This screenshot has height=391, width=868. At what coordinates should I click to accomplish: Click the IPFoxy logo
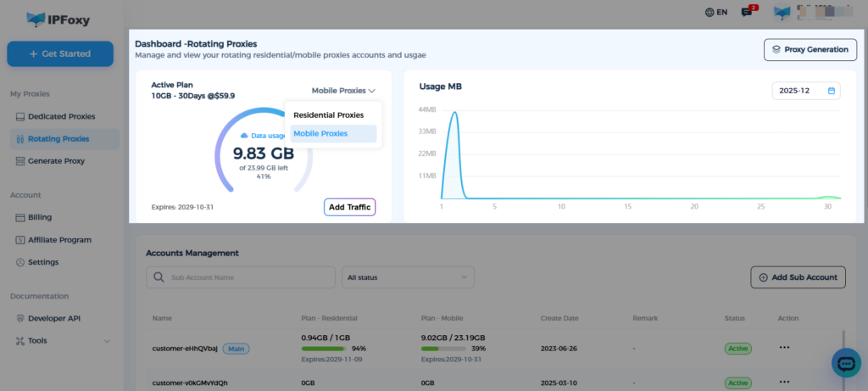tap(58, 17)
